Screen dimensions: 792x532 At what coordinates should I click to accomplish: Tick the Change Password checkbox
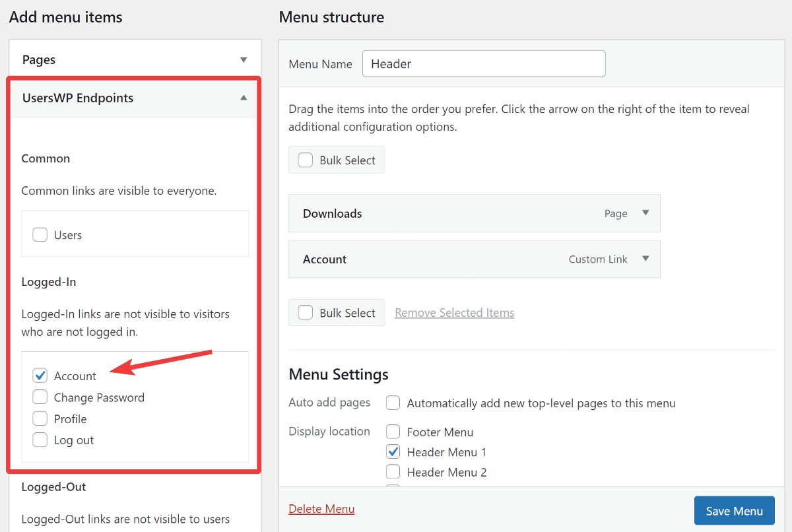40,397
